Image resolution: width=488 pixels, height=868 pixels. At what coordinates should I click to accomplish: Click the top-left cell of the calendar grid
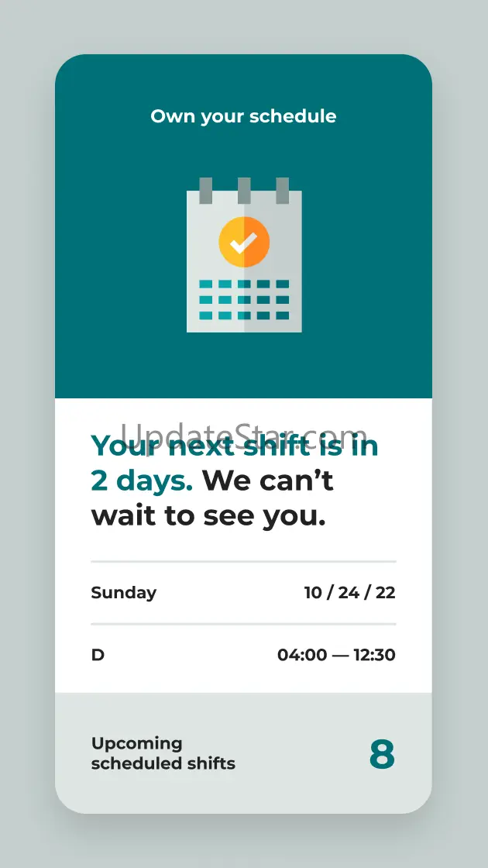[x=205, y=284]
